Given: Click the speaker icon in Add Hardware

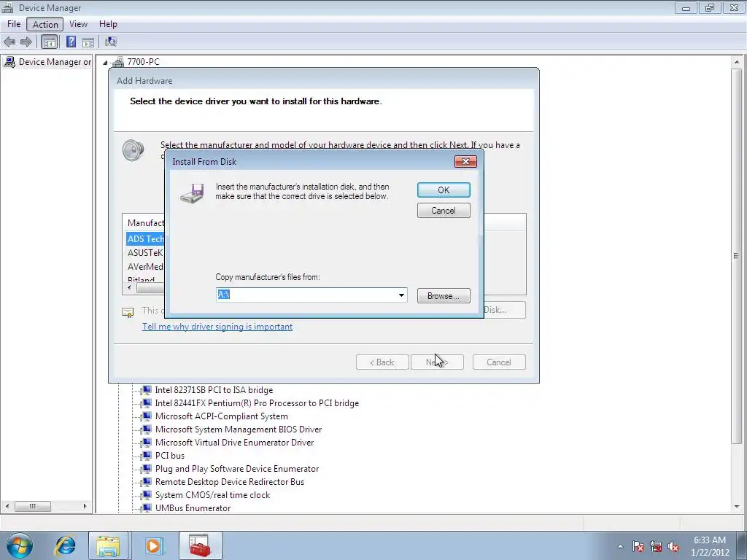Looking at the screenshot, I should pos(133,150).
